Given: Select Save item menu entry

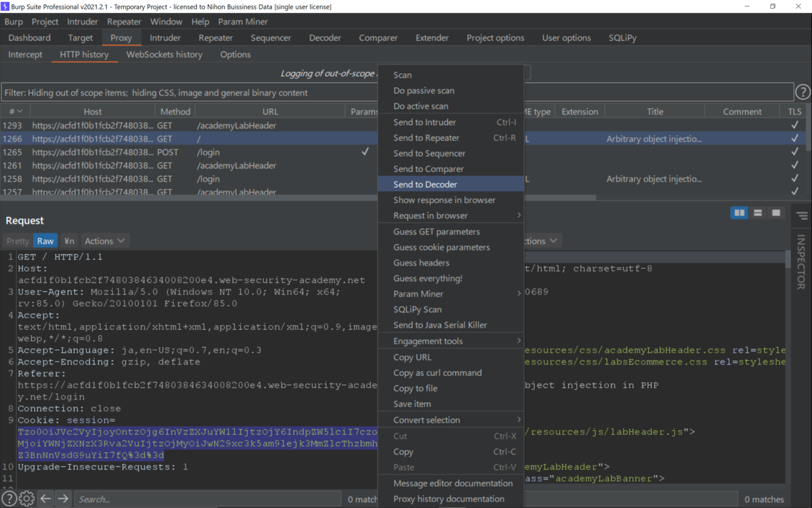Looking at the screenshot, I should pyautogui.click(x=451, y=404).
